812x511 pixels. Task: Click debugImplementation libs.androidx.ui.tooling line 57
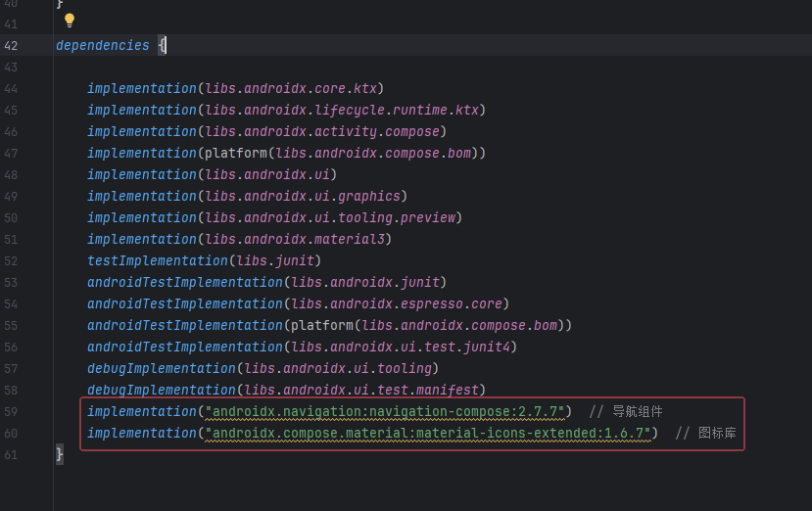(263, 369)
